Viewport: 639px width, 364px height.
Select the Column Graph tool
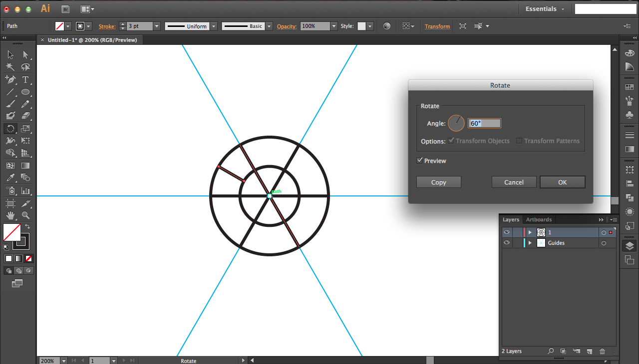[25, 190]
